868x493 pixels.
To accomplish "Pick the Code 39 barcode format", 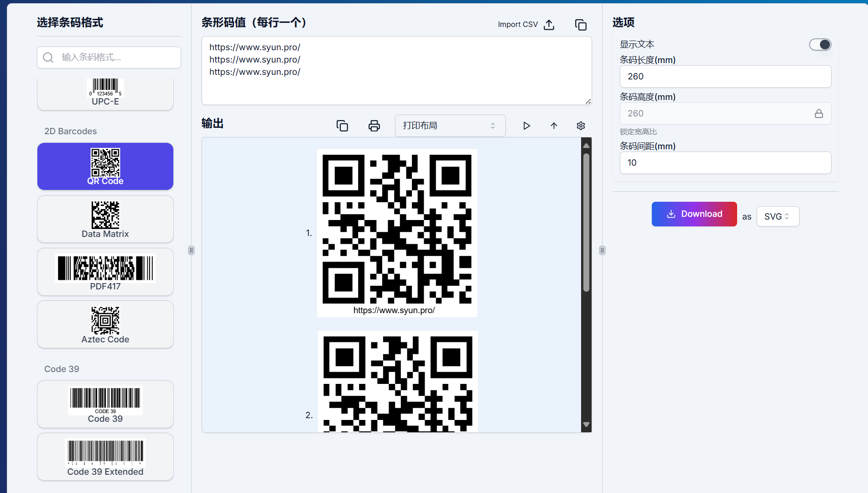I will (x=105, y=404).
